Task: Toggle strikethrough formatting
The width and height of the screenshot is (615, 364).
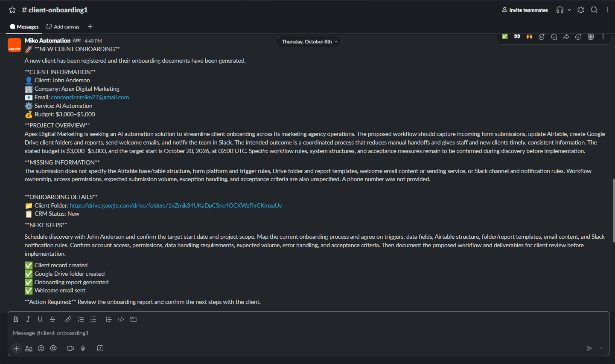Action: click(52, 319)
